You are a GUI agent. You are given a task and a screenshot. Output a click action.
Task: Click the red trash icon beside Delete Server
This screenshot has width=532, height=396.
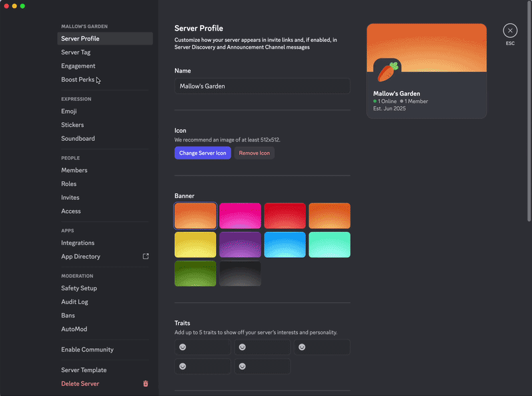tap(146, 383)
